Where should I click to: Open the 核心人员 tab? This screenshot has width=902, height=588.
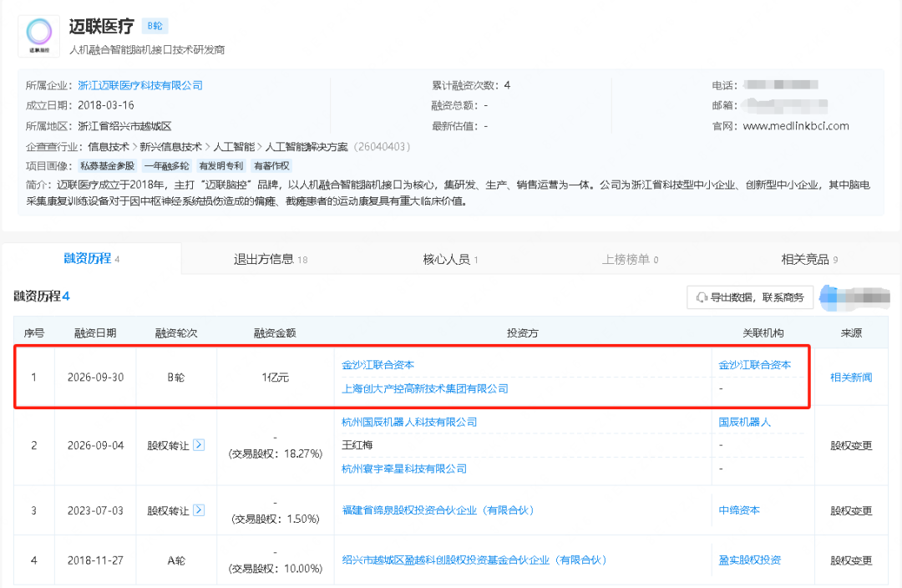pyautogui.click(x=450, y=260)
